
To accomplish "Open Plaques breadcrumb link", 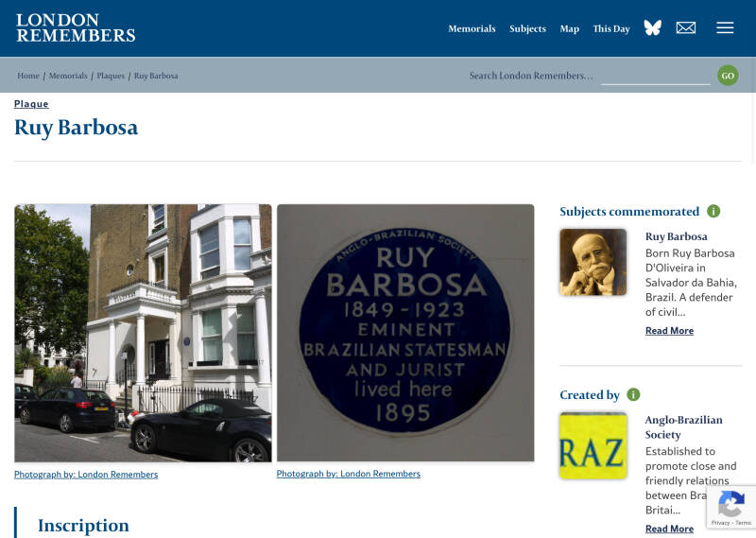I will 111,76.
